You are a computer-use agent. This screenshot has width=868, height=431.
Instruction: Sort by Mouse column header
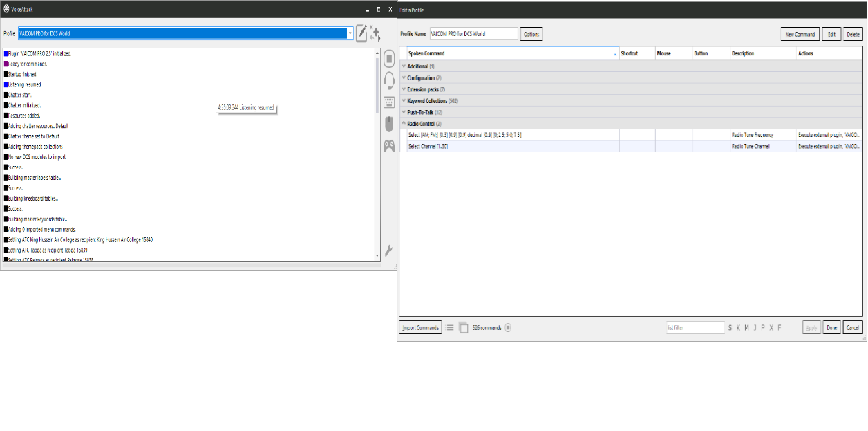pyautogui.click(x=674, y=53)
